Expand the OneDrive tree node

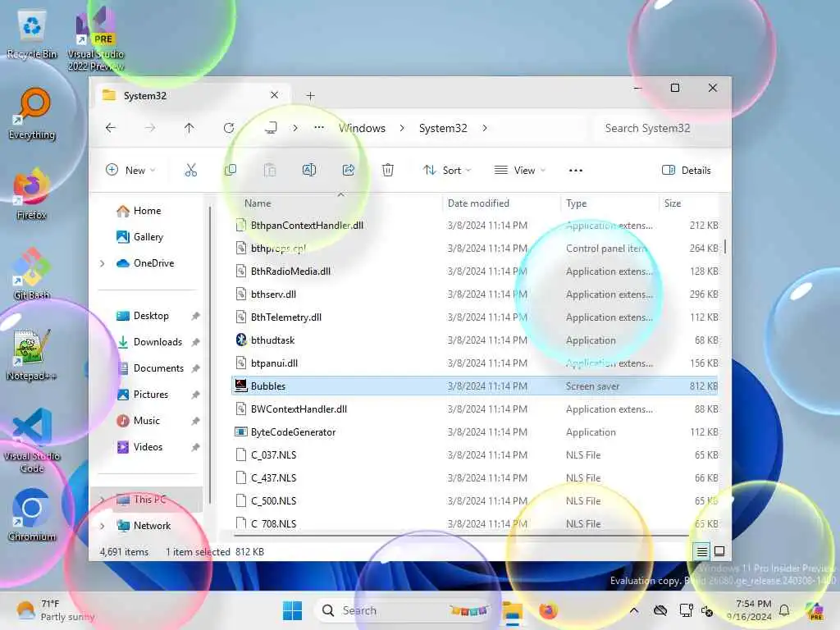point(103,263)
